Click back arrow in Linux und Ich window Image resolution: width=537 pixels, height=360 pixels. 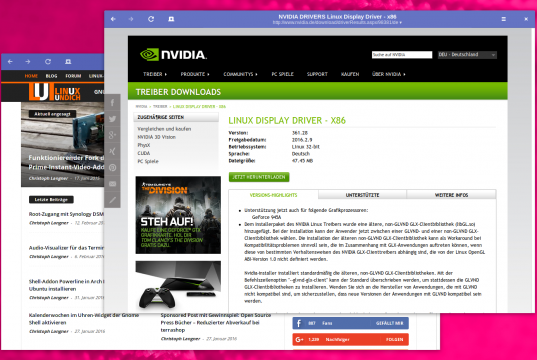click(x=10, y=62)
